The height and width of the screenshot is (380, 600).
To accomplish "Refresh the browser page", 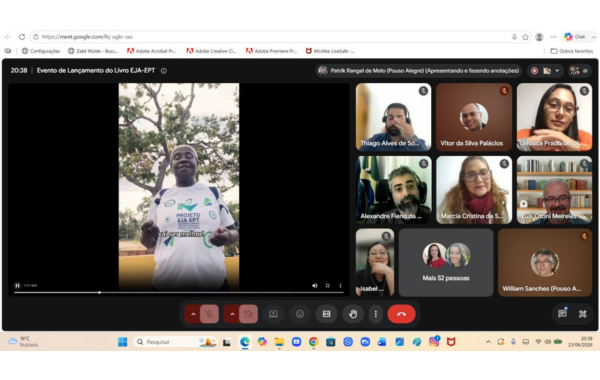I will [22, 37].
